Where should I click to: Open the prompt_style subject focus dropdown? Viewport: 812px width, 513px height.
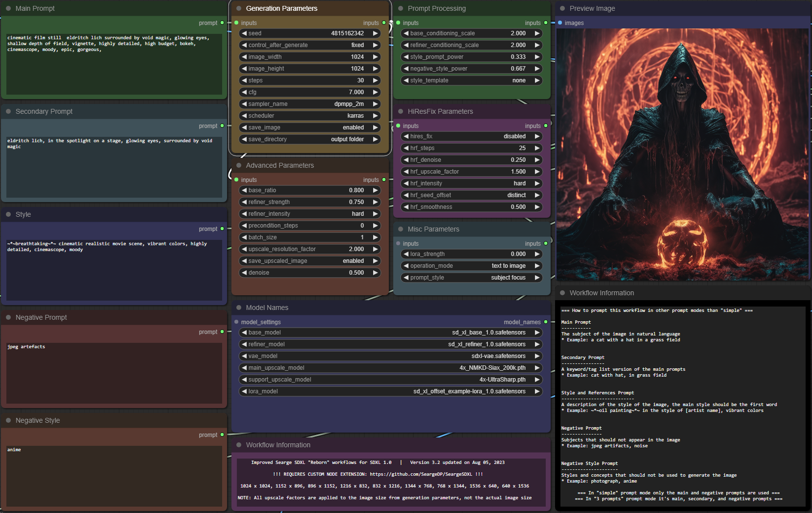click(472, 278)
